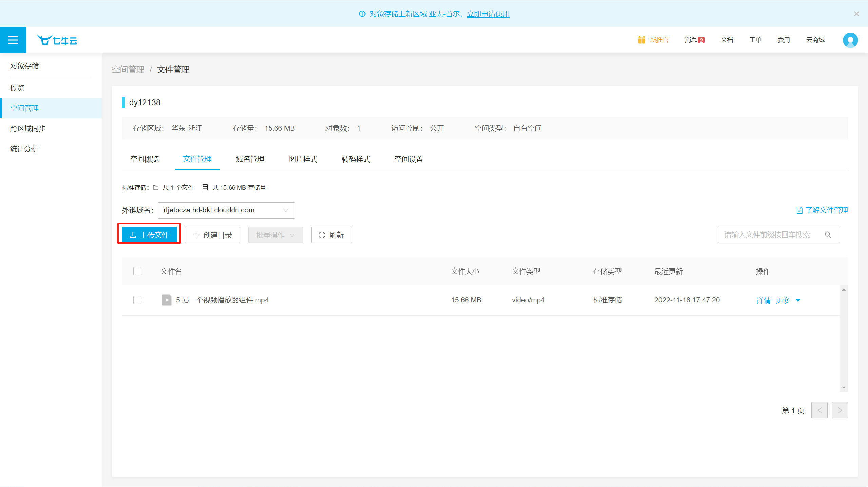
Task: Click the 上传文件 upload button
Action: click(149, 235)
